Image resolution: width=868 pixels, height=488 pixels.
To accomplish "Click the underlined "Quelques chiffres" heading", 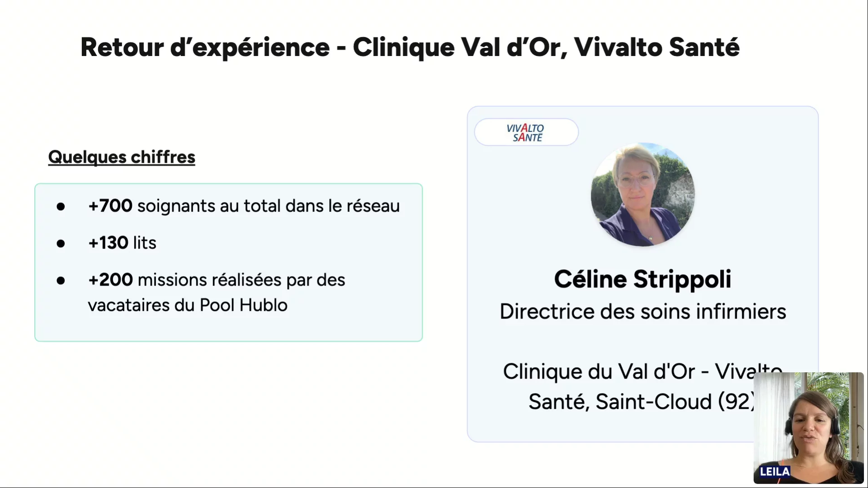I will coord(122,157).
